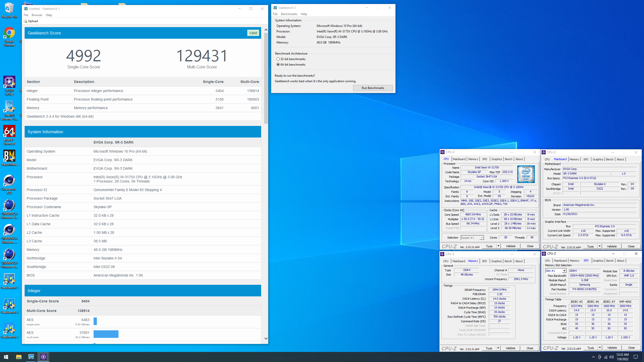
Task: Select 64-bit benchmarks option
Action: pyautogui.click(x=278, y=65)
